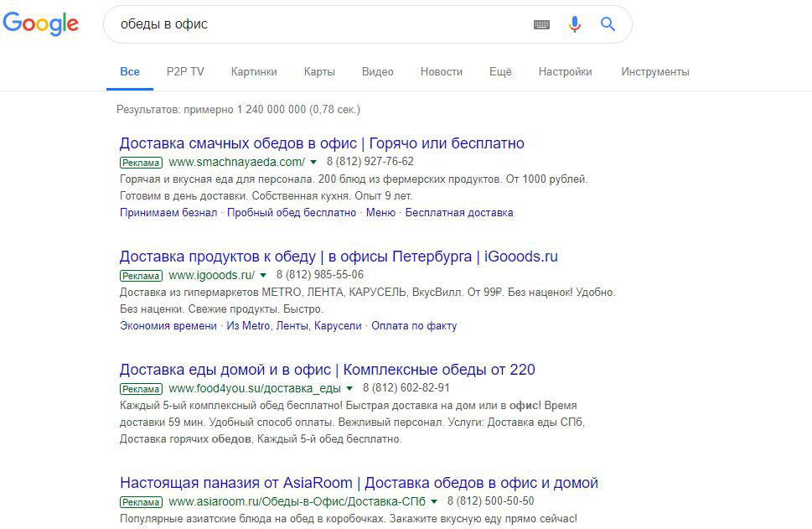Open 'Настройки' search settings
812x529 pixels.
(565, 72)
